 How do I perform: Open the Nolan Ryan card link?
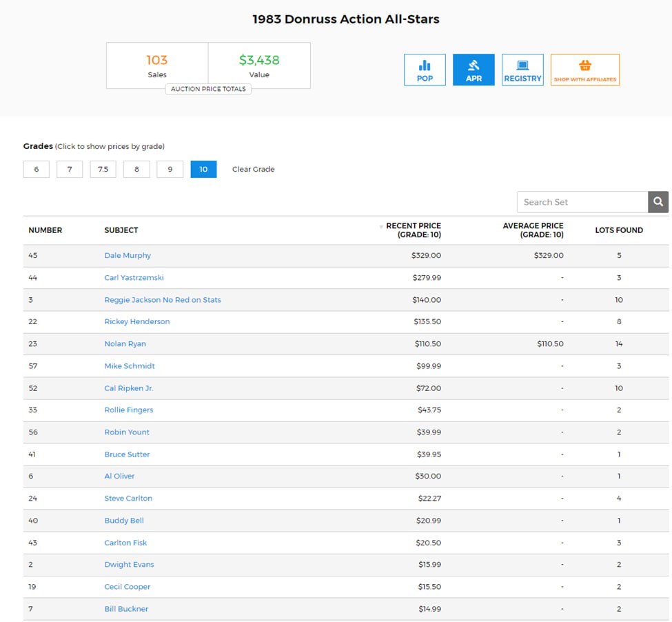[x=125, y=344]
